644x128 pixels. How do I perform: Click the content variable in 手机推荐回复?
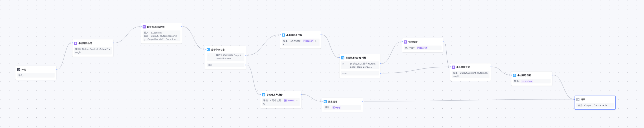click(527, 81)
